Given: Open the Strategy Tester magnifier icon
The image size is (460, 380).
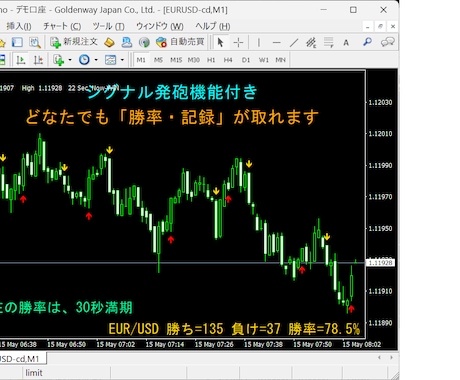Looking at the screenshot, I should click(x=35, y=42).
